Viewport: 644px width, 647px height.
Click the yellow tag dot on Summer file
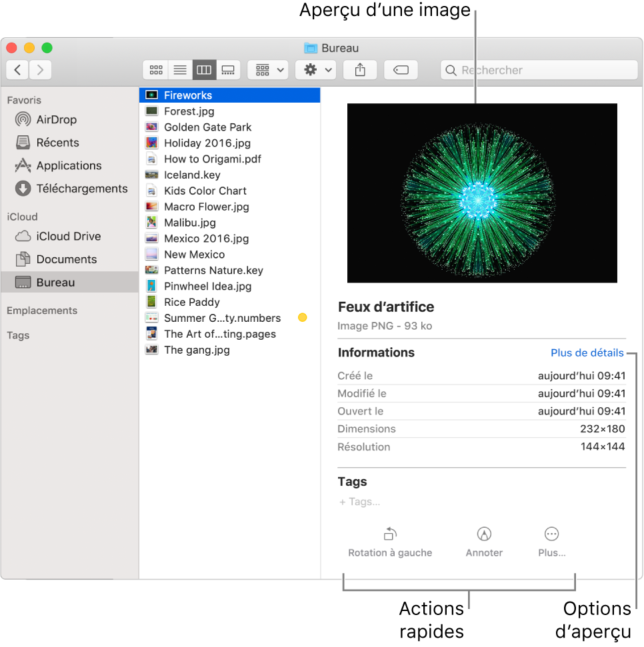[303, 317]
